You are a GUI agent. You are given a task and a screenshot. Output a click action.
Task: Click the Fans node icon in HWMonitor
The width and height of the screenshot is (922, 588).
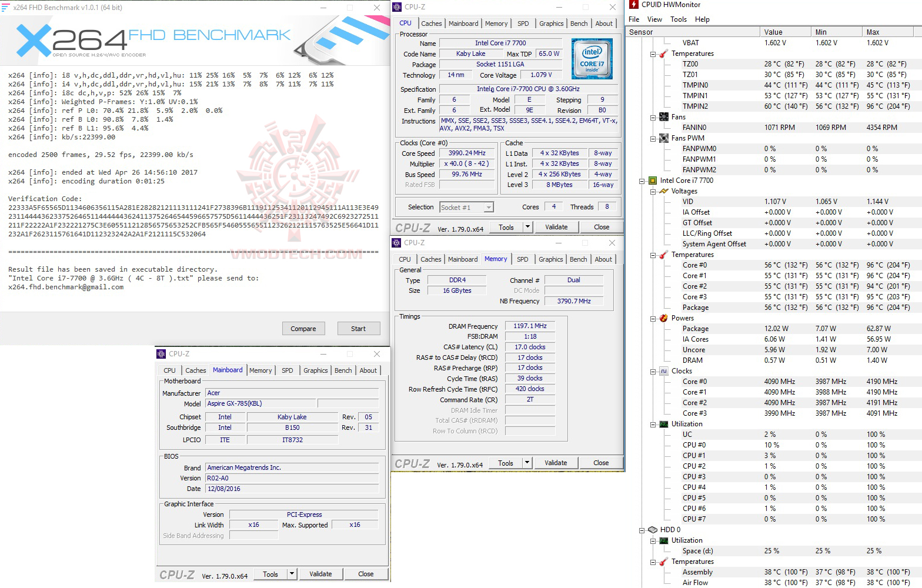(x=663, y=117)
